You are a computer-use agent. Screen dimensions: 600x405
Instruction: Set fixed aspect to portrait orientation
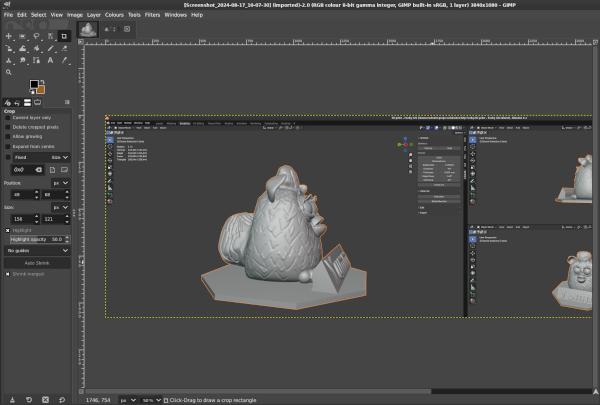click(x=52, y=170)
